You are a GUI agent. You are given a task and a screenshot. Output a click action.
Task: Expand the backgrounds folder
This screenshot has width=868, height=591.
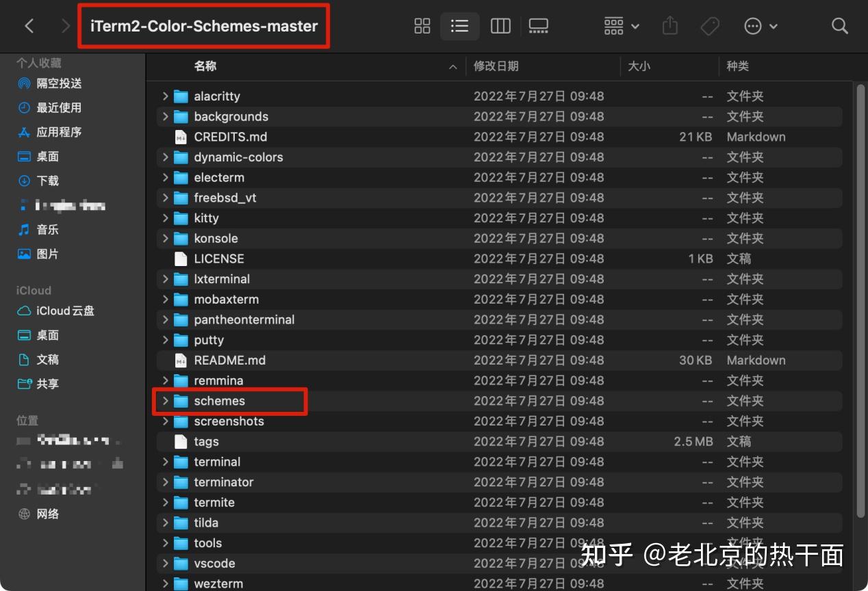click(x=165, y=116)
